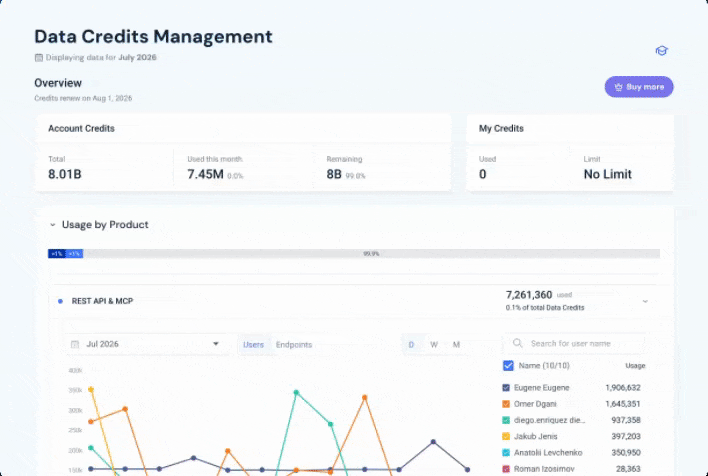Click the 350,950 usage value
708x476 pixels.
point(626,453)
